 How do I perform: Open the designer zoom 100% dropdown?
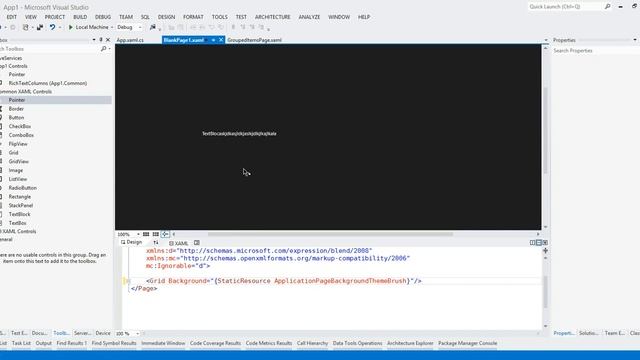[138, 234]
